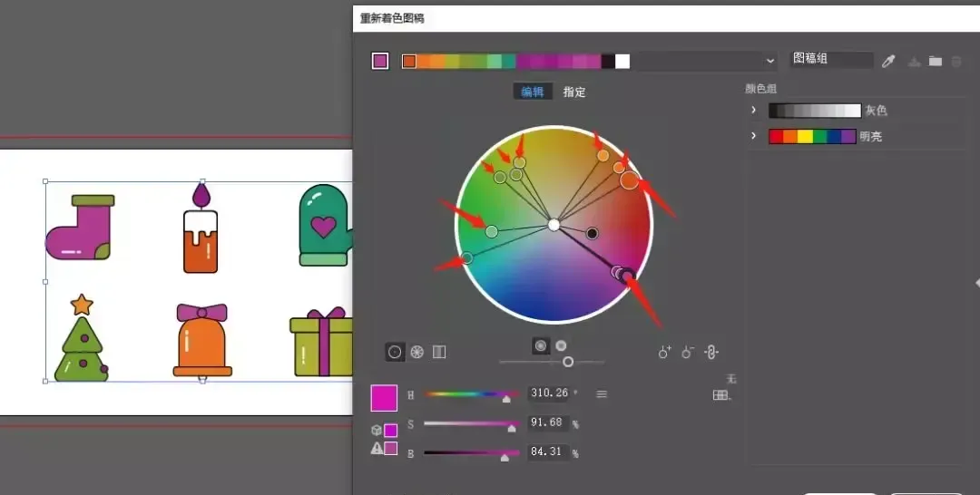
Task: Click the out-of-gamut warning triangle icon
Action: (x=377, y=448)
